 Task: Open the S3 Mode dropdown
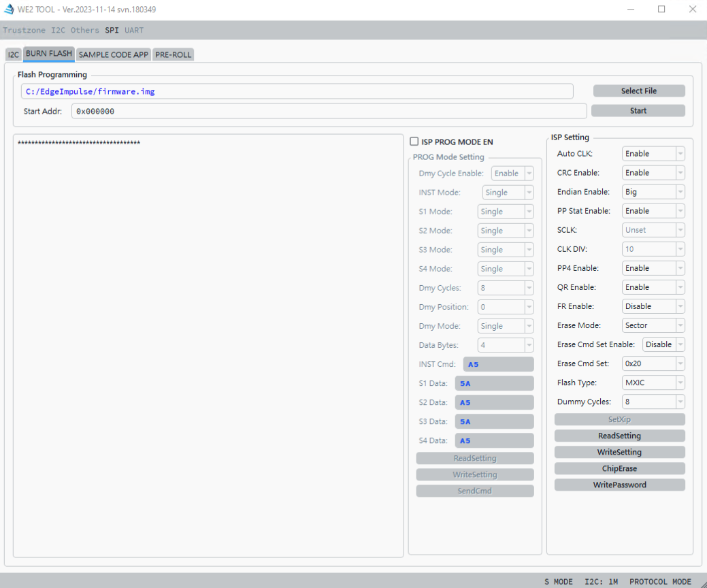(x=506, y=250)
